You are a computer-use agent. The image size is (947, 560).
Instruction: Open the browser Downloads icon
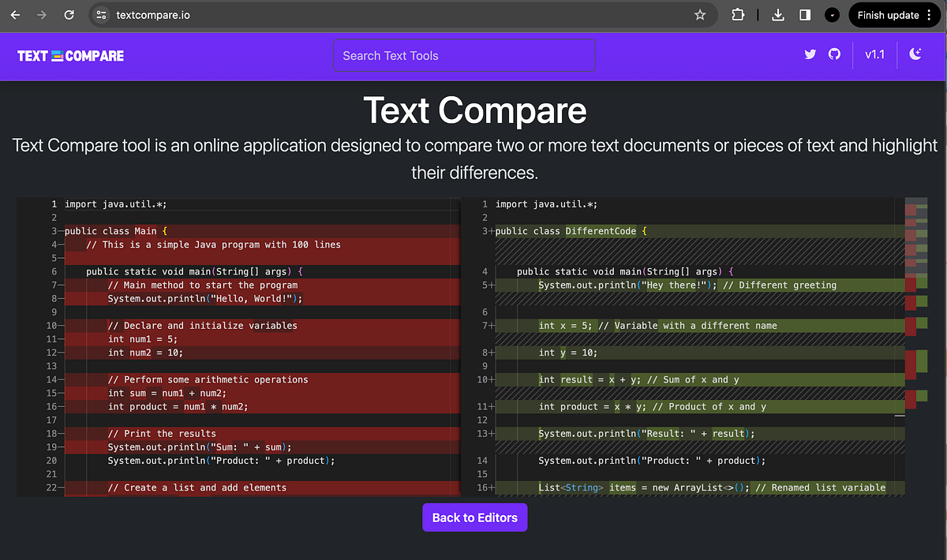(777, 14)
